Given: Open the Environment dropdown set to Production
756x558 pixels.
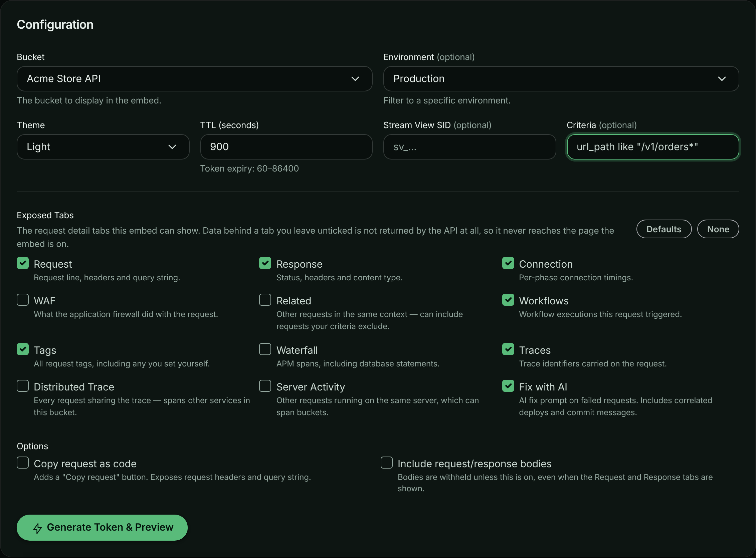Looking at the screenshot, I should pos(561,79).
